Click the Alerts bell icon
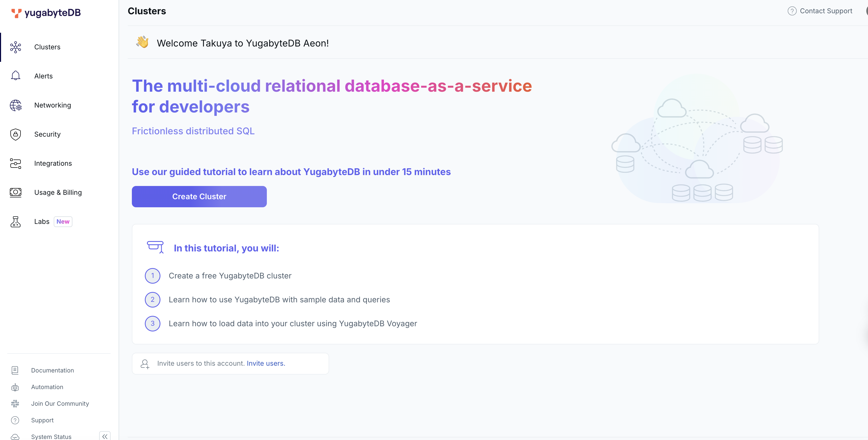This screenshot has height=440, width=868. click(16, 76)
